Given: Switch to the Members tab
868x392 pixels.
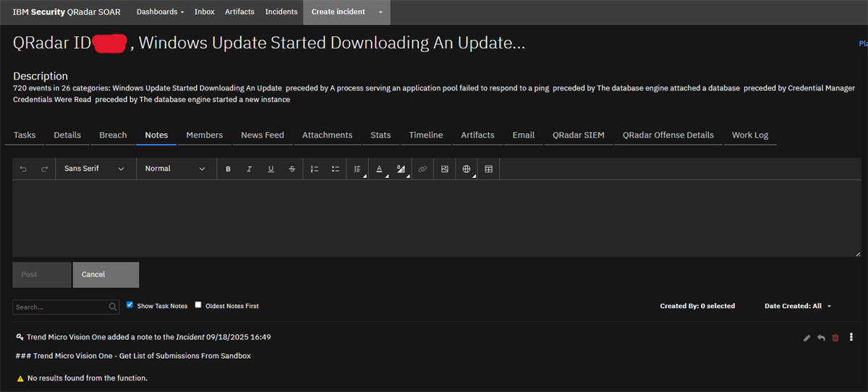Looking at the screenshot, I should point(205,135).
